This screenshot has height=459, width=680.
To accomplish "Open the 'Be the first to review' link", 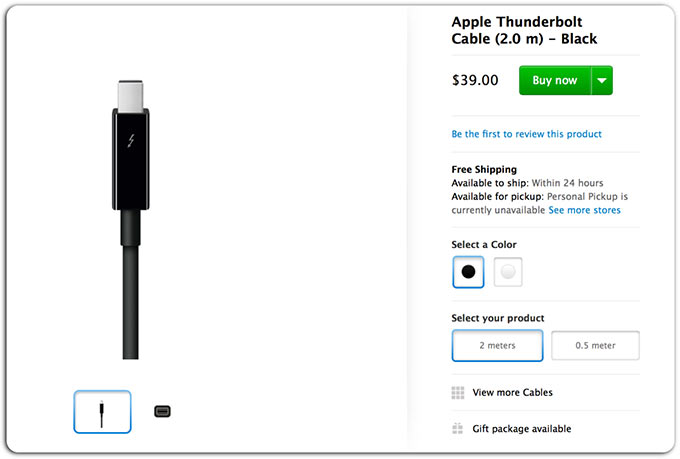I will tap(526, 134).
